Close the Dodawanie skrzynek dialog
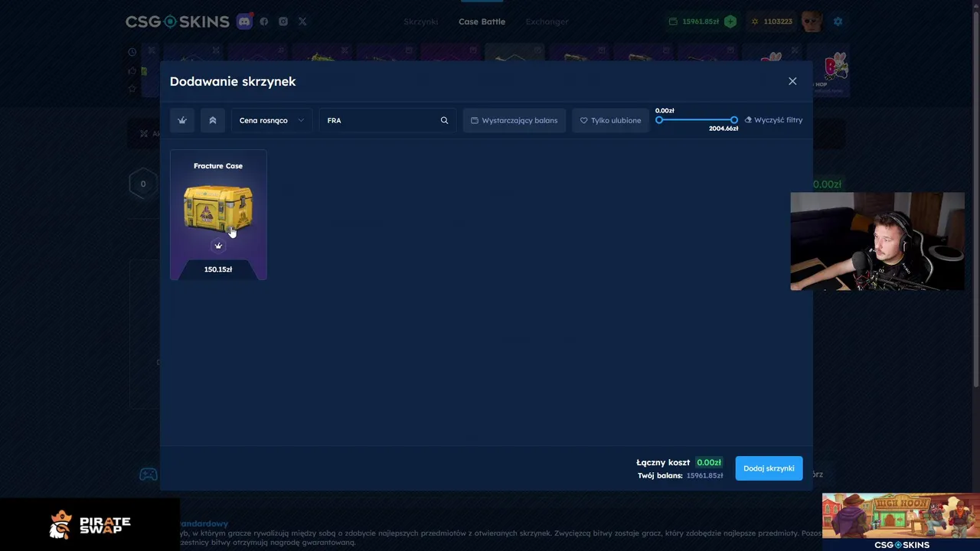This screenshot has height=551, width=980. [x=792, y=81]
